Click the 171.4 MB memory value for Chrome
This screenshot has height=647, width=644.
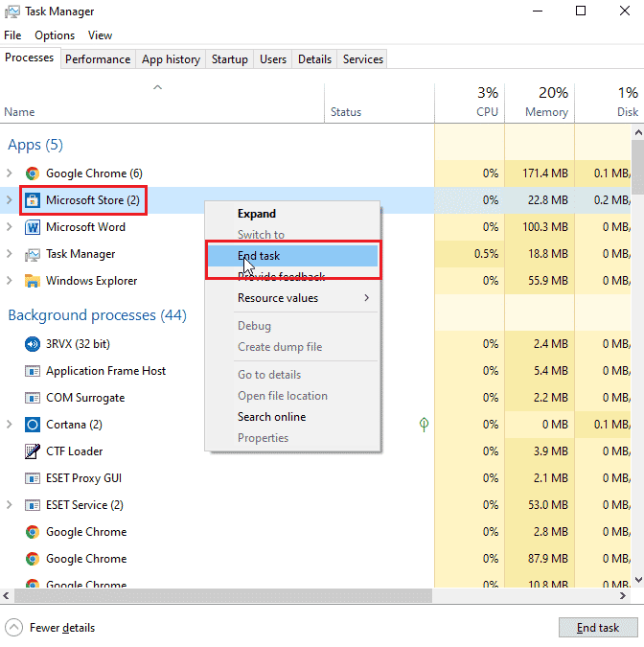tap(545, 173)
